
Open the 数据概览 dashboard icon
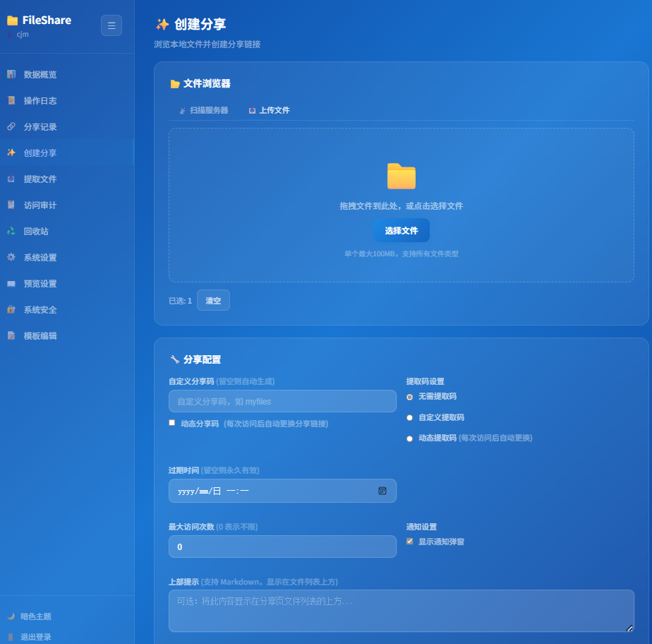tap(11, 74)
